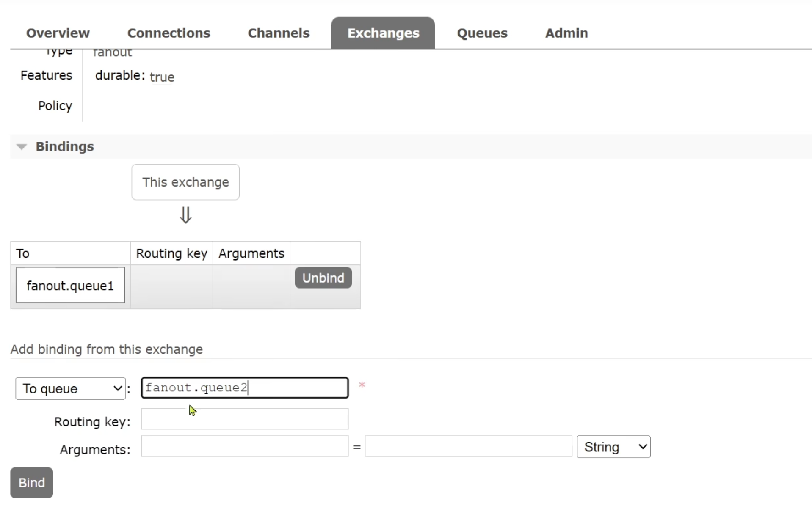Open the fanout.queue1 binding link
Screen dimensions: 812x506
pos(70,286)
